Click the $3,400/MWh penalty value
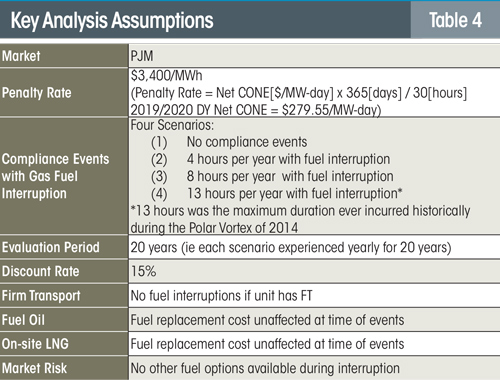The width and height of the screenshot is (500, 380). (x=166, y=76)
